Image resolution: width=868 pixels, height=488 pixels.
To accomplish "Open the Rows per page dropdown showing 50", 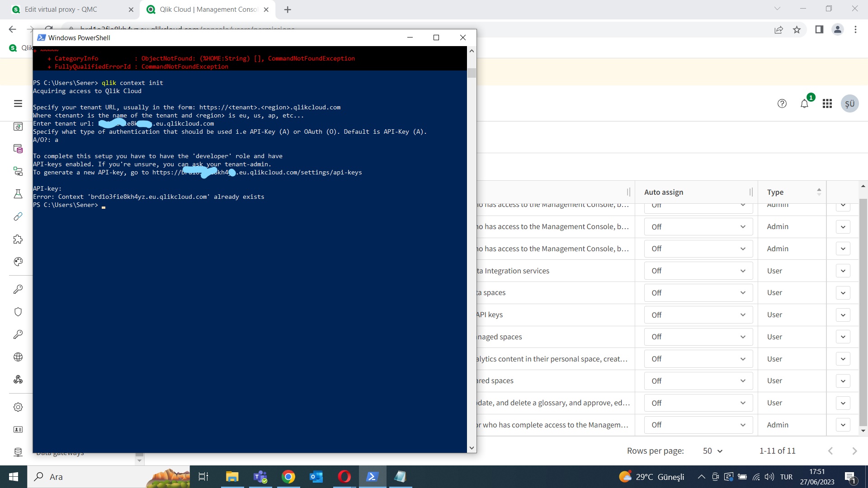I will pos(712,450).
